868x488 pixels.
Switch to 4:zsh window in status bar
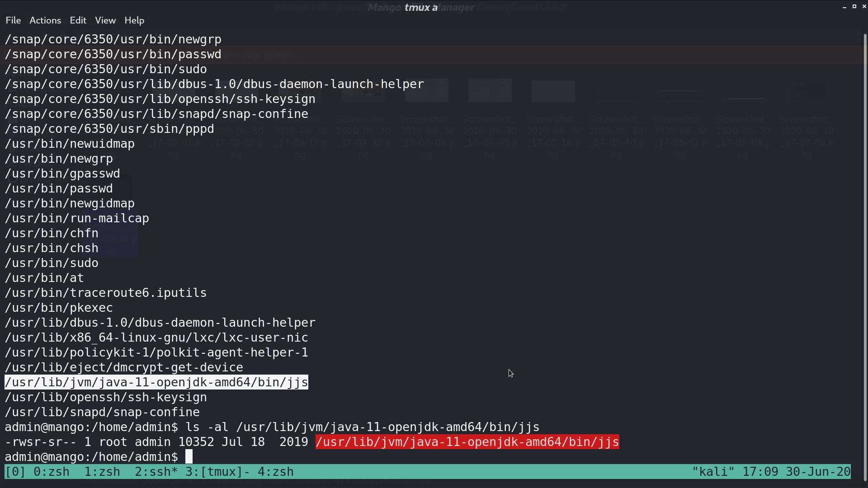click(x=276, y=472)
